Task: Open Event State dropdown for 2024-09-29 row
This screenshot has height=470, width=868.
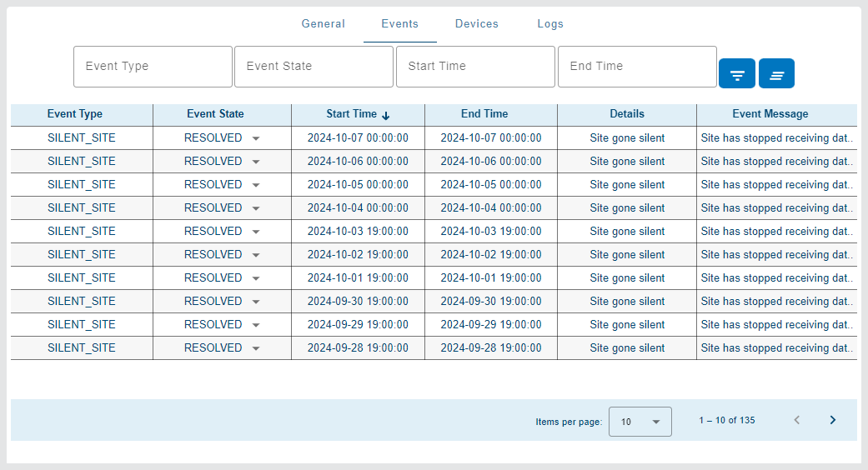Action: pos(256,325)
